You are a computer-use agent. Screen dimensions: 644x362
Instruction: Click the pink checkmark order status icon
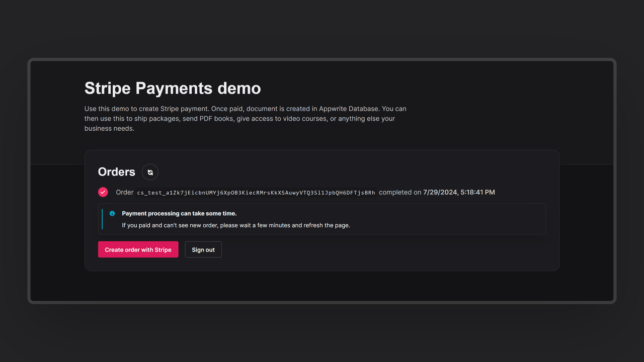click(103, 192)
